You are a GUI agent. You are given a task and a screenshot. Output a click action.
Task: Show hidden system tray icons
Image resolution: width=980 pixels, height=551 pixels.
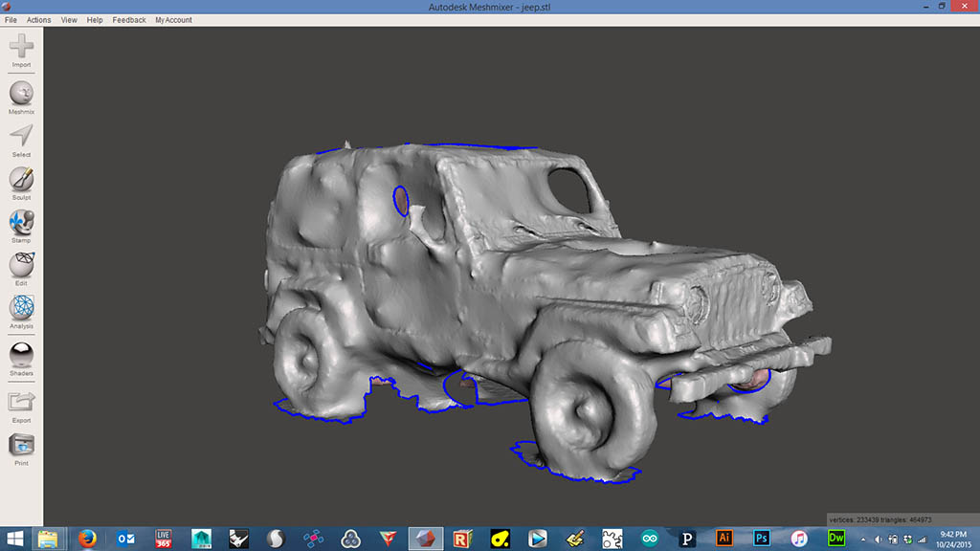863,540
